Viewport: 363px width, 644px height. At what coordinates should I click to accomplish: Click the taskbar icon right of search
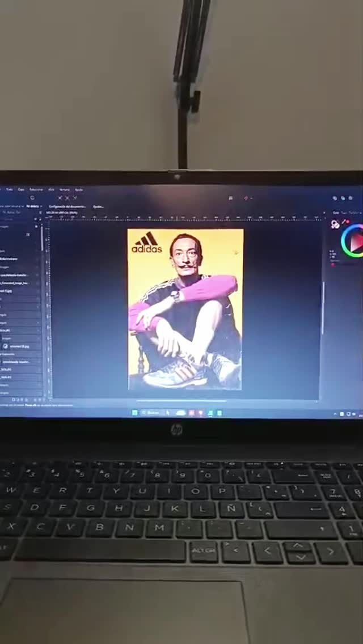(168, 413)
